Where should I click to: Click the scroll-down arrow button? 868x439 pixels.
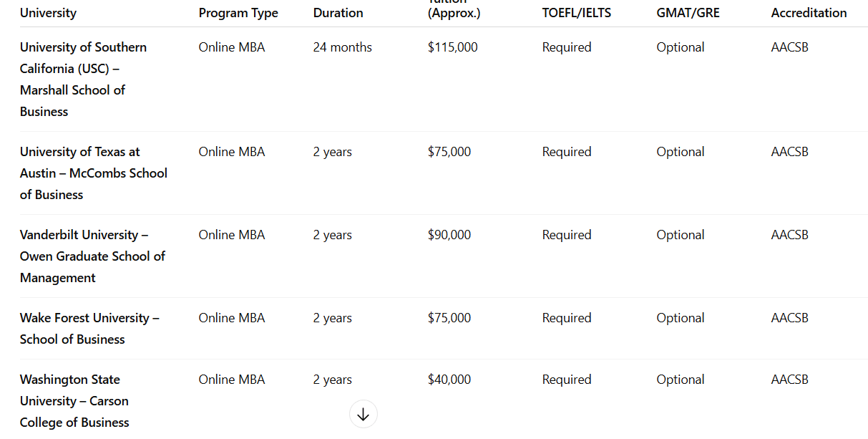click(363, 414)
